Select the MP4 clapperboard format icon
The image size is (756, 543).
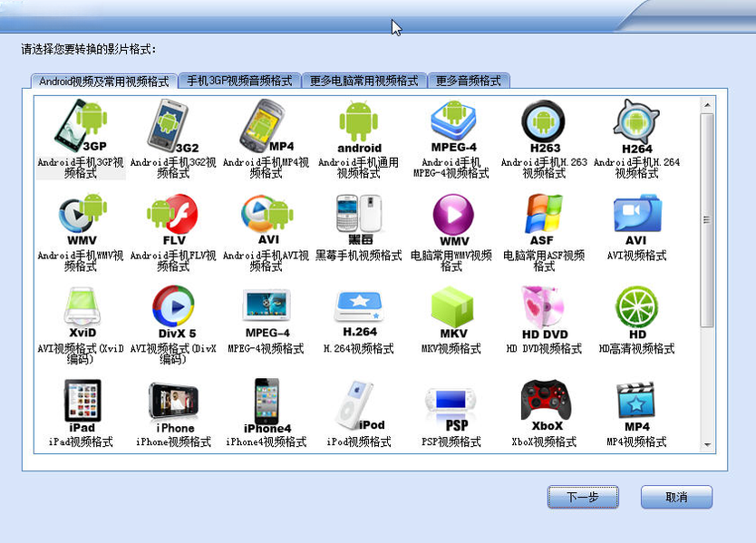point(636,406)
